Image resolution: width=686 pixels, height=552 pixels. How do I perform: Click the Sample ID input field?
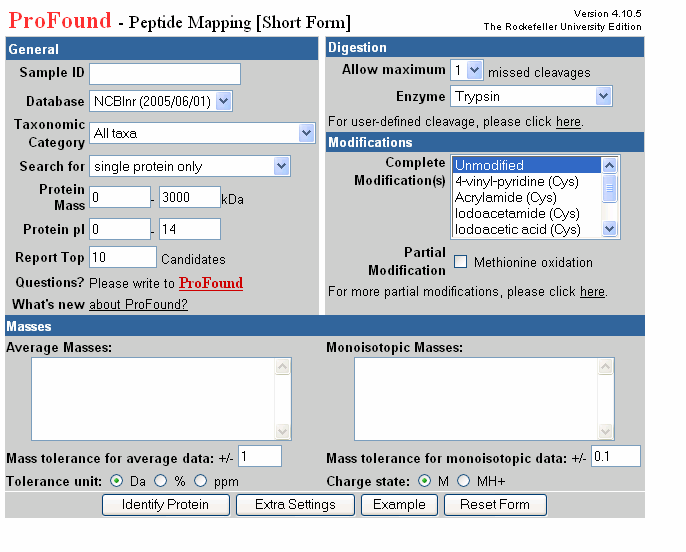pyautogui.click(x=165, y=74)
